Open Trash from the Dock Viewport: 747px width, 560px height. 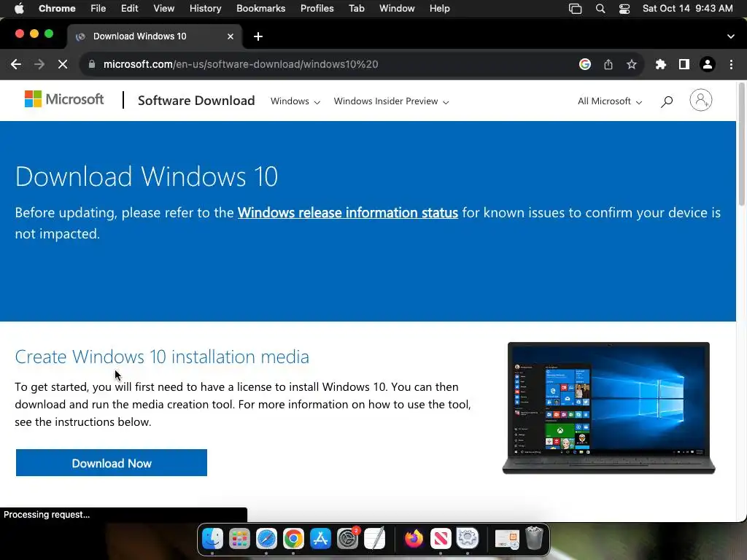click(x=535, y=539)
